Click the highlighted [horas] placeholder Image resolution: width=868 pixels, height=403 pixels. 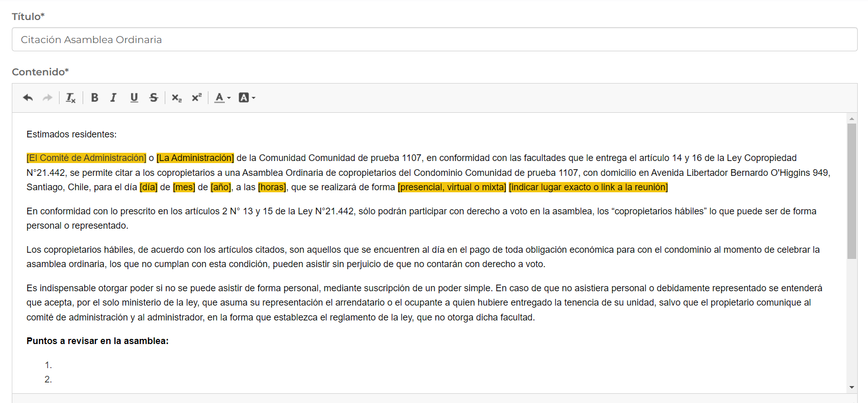coord(272,187)
